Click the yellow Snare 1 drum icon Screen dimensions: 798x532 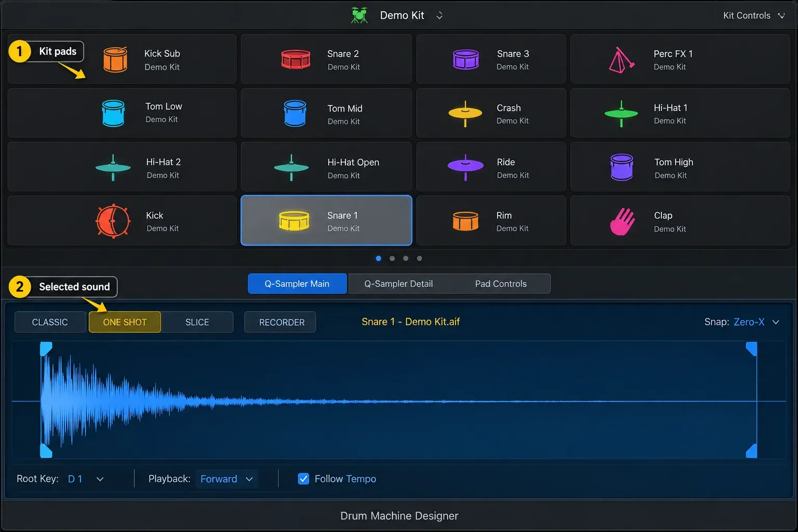pos(294,221)
